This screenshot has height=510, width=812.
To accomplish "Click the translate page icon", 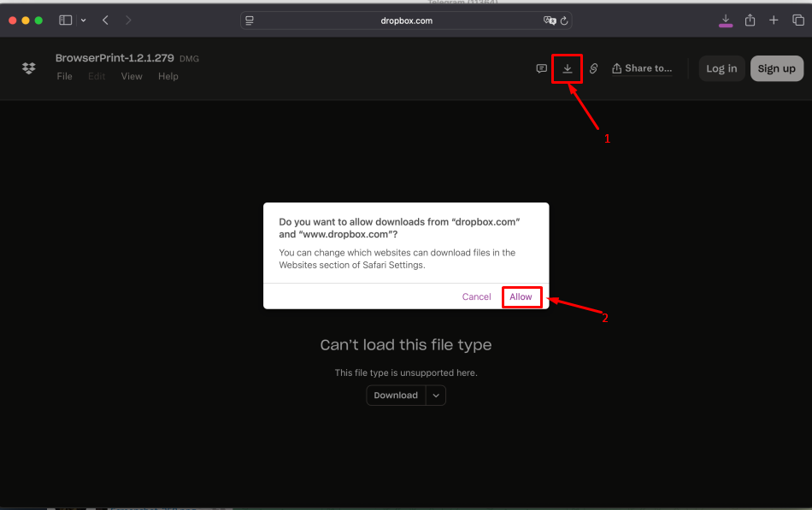I will point(550,21).
